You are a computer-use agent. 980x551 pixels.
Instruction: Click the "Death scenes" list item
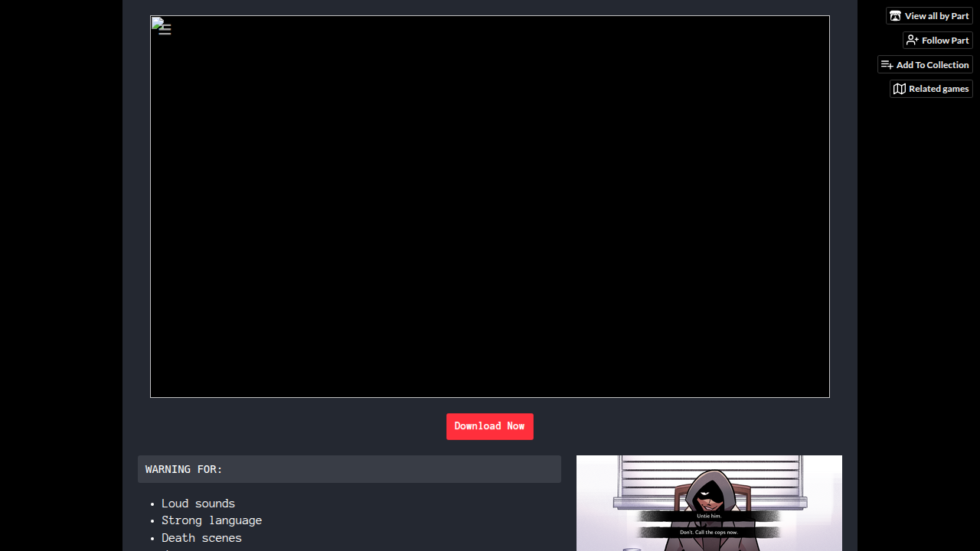click(x=202, y=538)
